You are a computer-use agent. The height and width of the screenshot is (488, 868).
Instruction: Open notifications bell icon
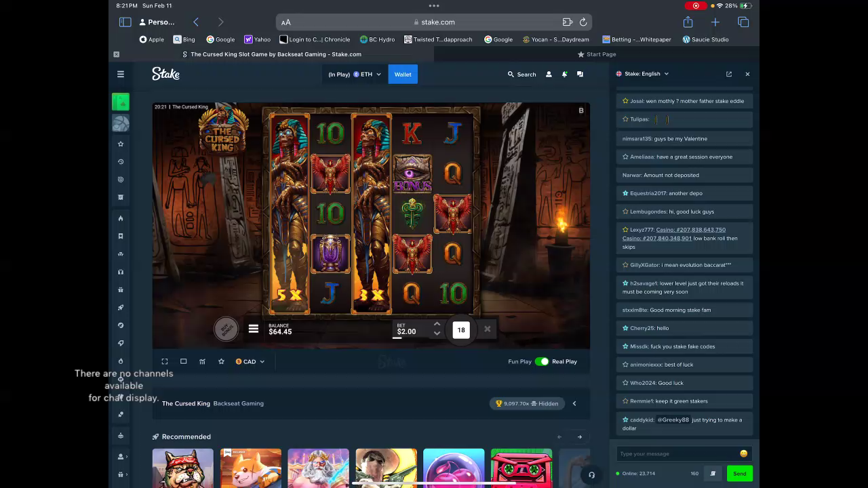coord(564,74)
